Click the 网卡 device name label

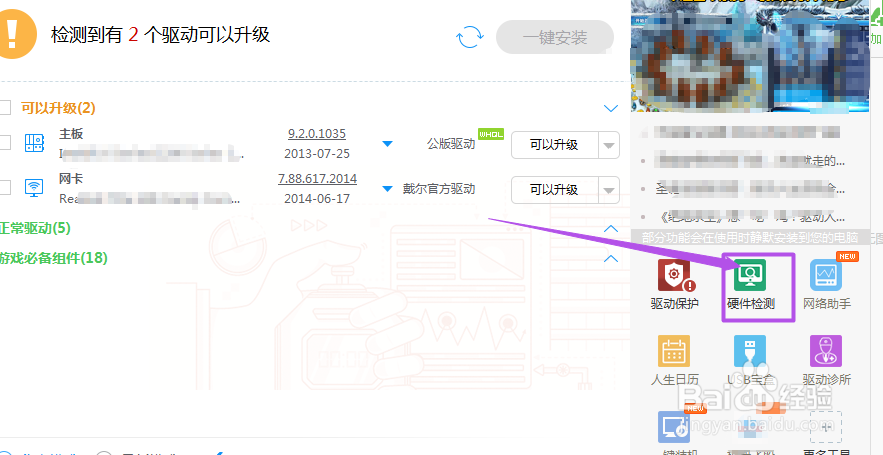click(71, 179)
